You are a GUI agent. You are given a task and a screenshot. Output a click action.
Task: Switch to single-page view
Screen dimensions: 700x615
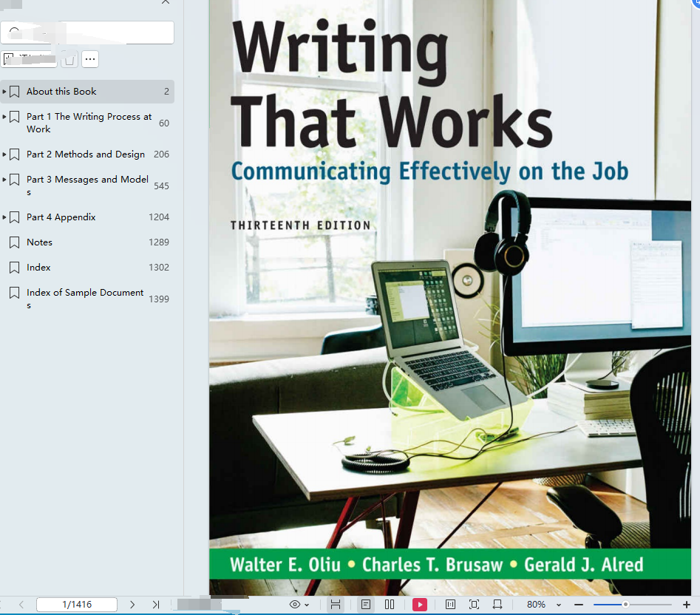click(x=366, y=605)
